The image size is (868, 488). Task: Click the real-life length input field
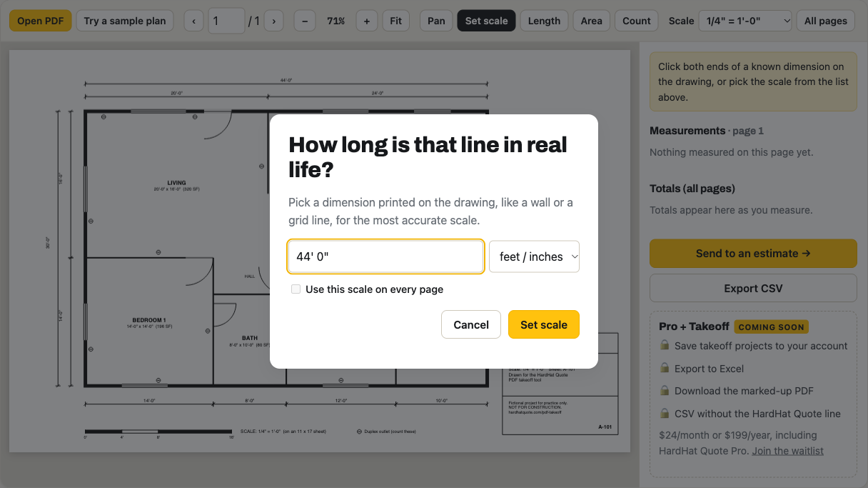(x=385, y=257)
